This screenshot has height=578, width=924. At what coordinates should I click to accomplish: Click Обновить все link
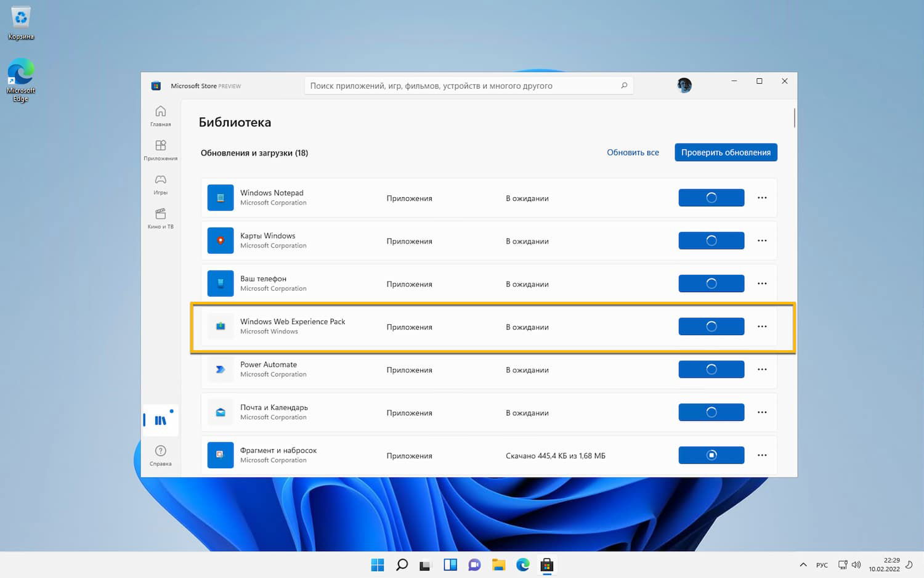(x=633, y=152)
